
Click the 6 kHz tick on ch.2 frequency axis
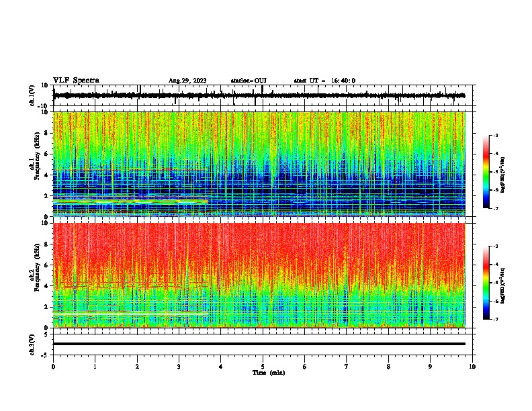[46, 265]
